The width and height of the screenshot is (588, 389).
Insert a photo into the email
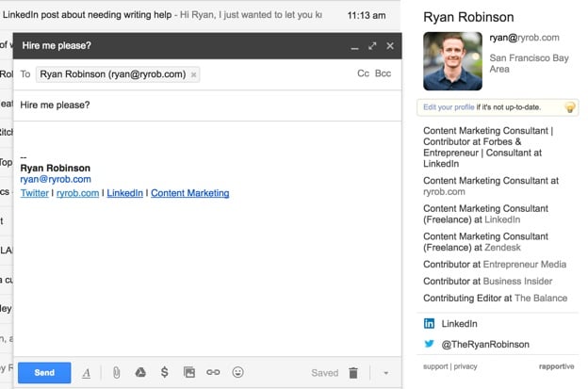[188, 373]
